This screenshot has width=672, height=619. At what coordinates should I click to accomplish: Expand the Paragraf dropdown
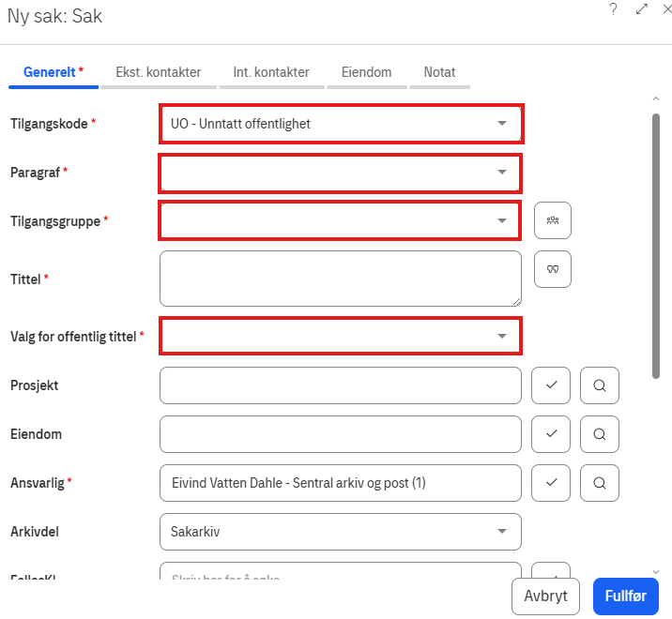click(501, 172)
